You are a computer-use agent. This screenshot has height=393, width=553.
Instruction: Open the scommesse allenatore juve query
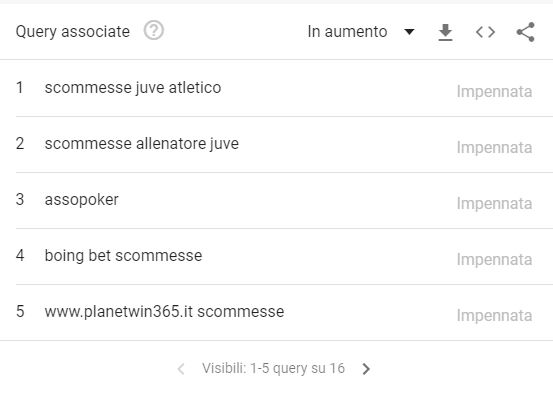141,144
